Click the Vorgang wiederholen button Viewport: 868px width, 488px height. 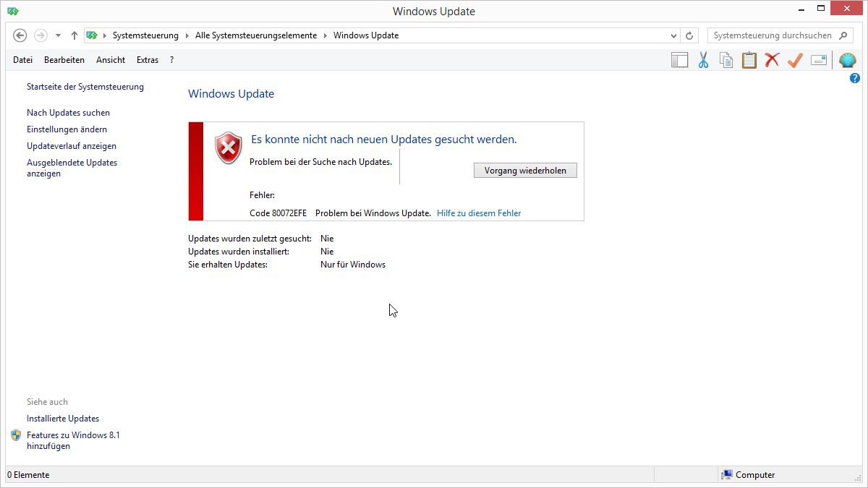coord(525,171)
